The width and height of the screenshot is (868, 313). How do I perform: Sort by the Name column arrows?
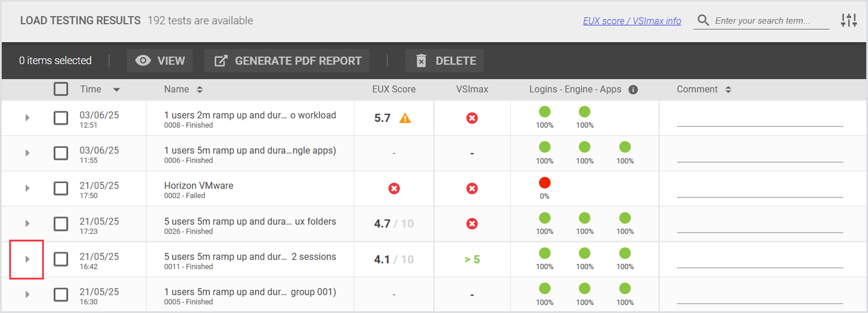click(200, 90)
